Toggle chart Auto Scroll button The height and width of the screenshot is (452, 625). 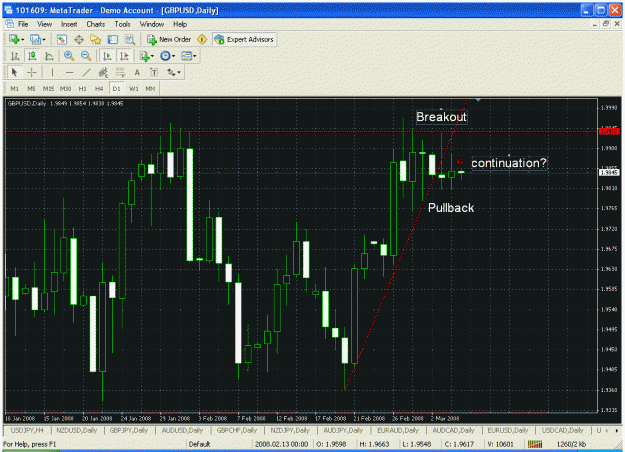coord(107,56)
